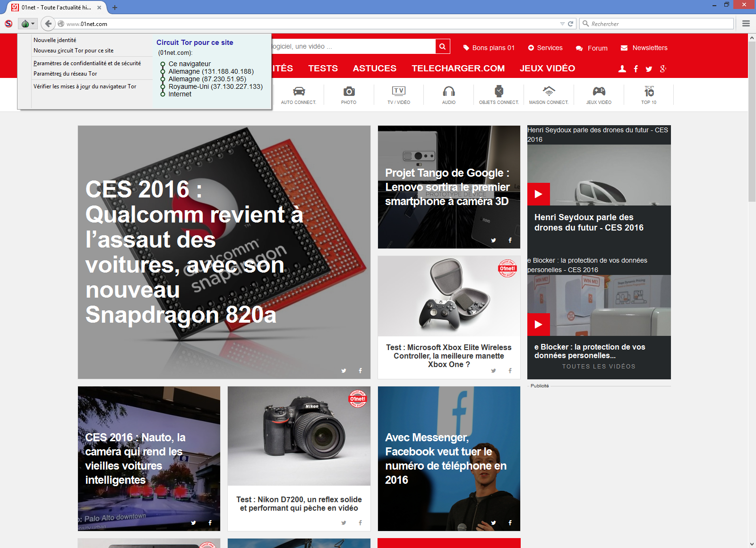Go back with the browser arrow
756x548 pixels.
tap(48, 24)
